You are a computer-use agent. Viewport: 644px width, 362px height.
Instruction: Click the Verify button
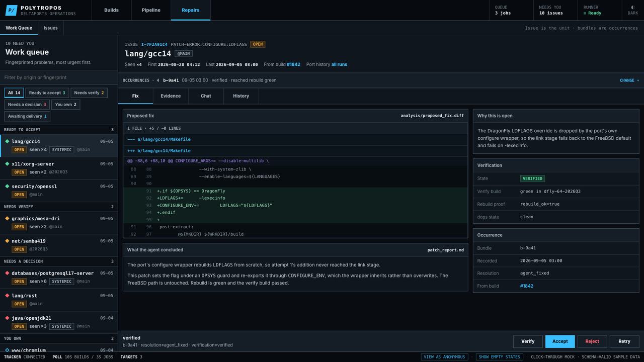pos(528,341)
